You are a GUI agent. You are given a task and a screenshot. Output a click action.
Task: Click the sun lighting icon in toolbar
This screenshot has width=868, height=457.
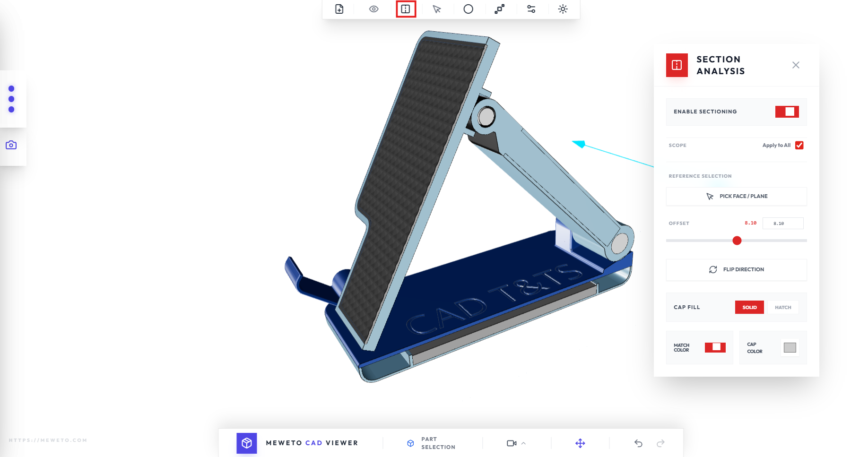[563, 9]
